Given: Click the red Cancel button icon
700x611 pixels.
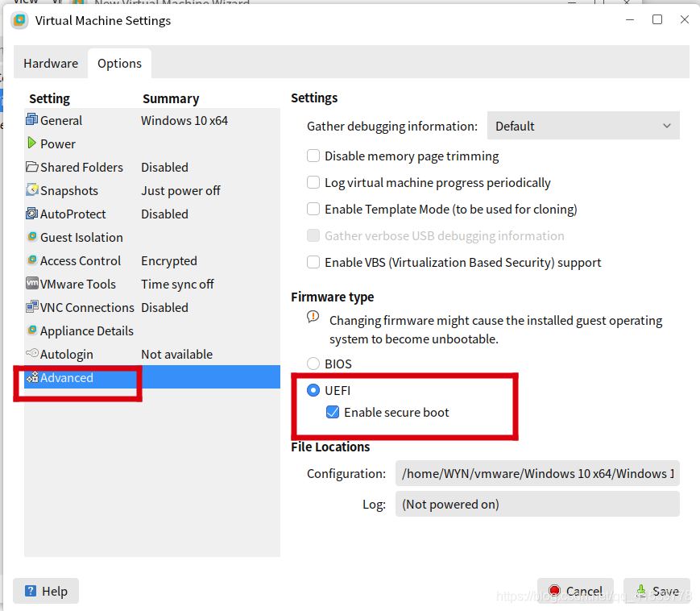Looking at the screenshot, I should 554,591.
